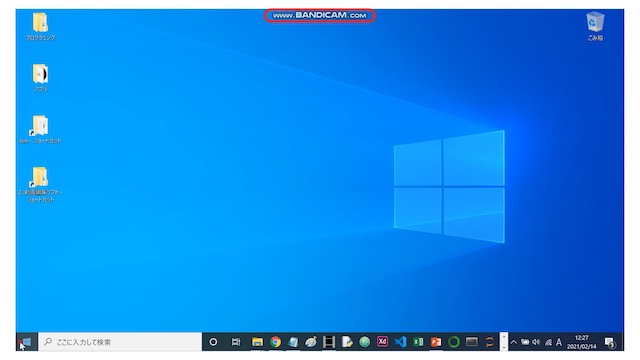Open the paint palette app in taskbar
This screenshot has height=360, width=640.
point(311,342)
